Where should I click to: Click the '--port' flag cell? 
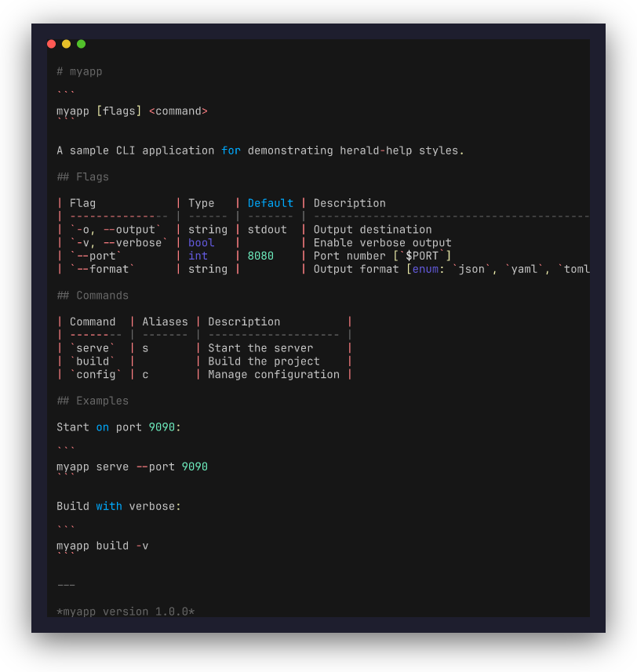pyautogui.click(x=96, y=256)
